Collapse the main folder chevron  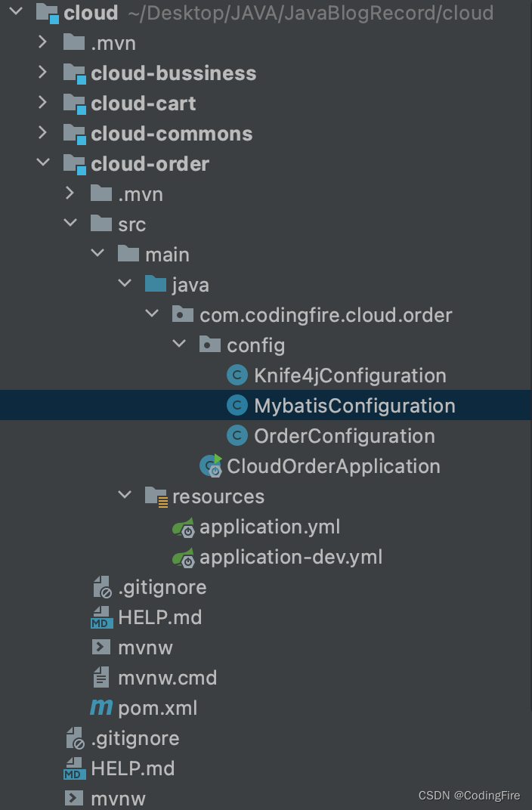[x=97, y=253]
